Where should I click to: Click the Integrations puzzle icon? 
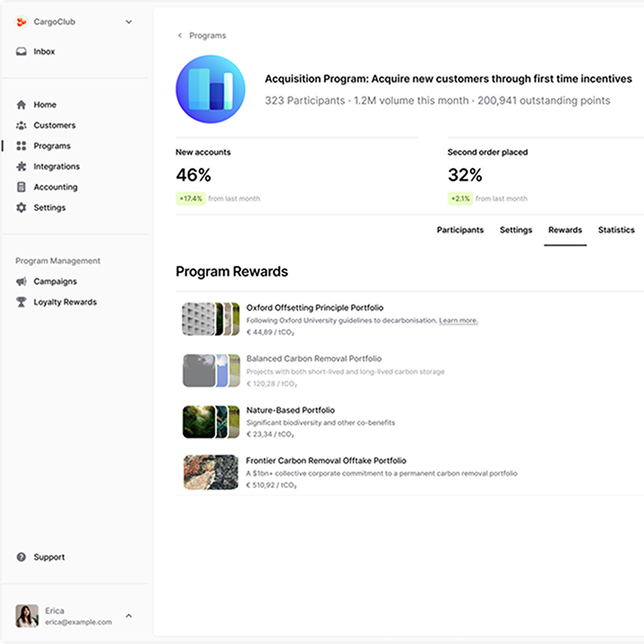[21, 167]
